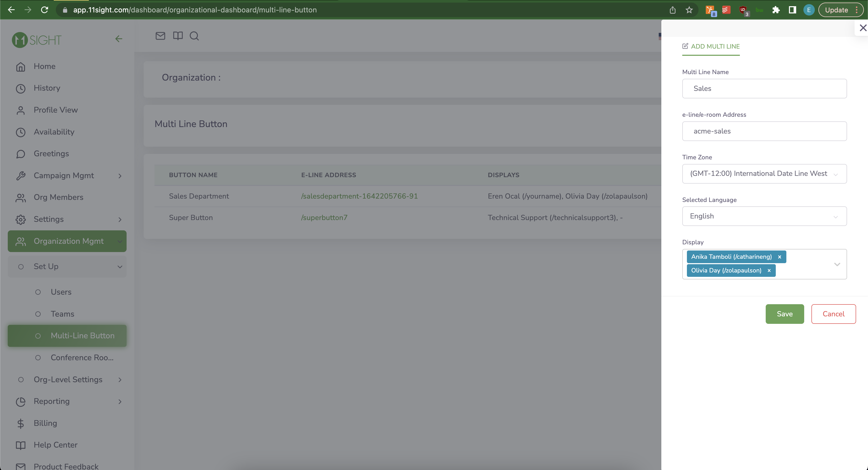The image size is (868, 470).
Task: Open the Time Zone dropdown
Action: pyautogui.click(x=764, y=174)
